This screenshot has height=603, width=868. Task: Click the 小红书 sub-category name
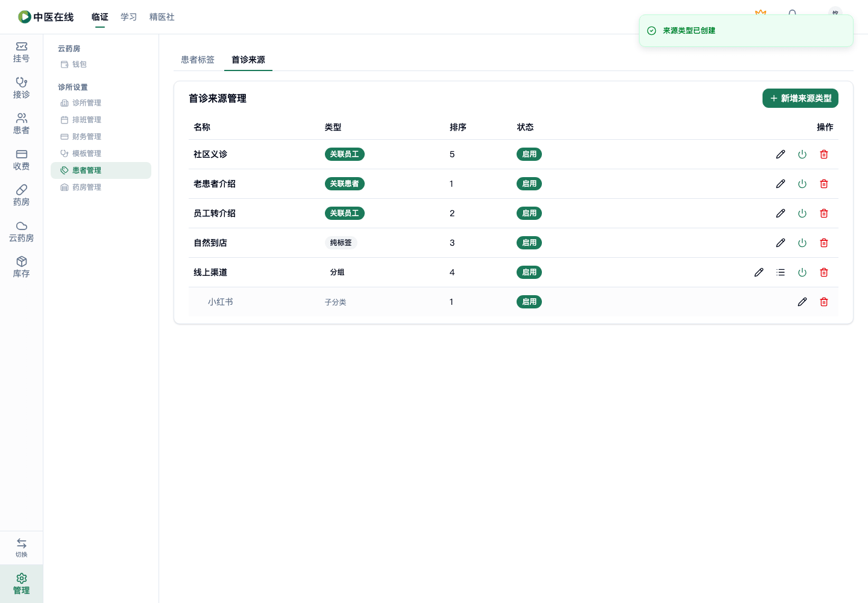(221, 302)
